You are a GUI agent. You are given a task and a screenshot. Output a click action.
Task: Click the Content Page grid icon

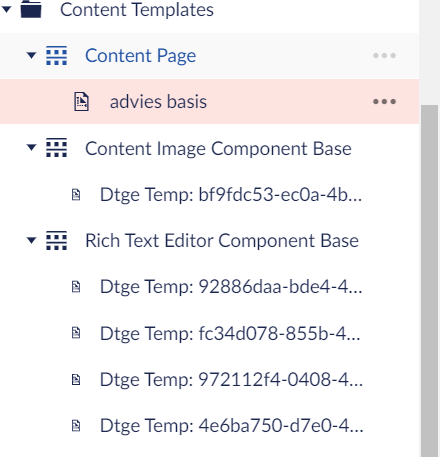[56, 55]
